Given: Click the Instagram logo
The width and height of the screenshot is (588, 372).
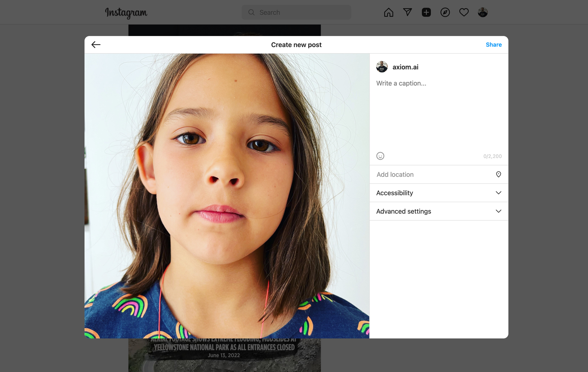Looking at the screenshot, I should click(126, 12).
